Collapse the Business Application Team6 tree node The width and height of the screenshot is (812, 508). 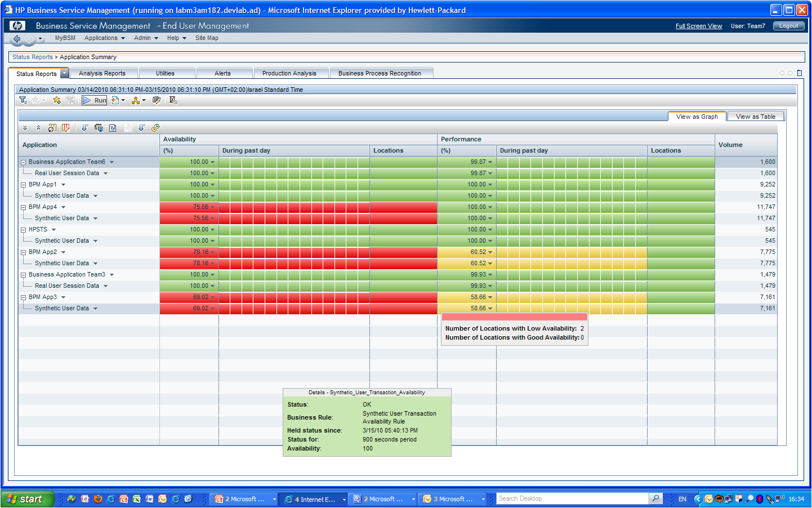24,162
